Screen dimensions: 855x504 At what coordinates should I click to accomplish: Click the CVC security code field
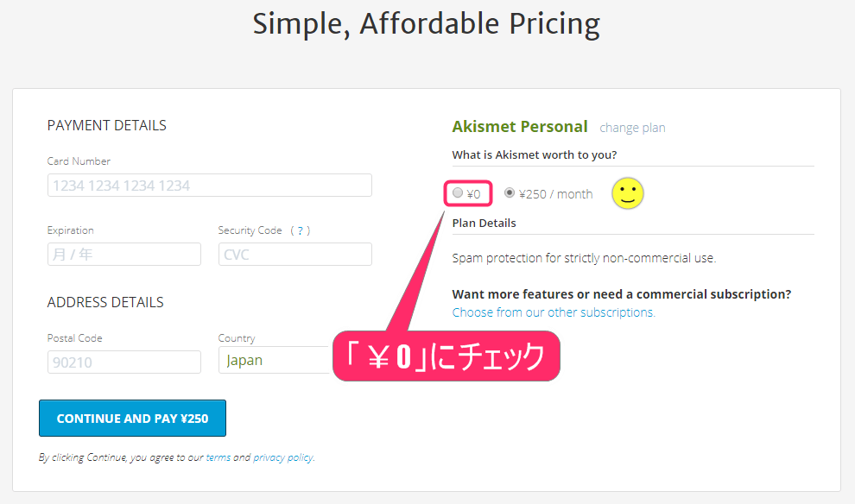point(294,254)
